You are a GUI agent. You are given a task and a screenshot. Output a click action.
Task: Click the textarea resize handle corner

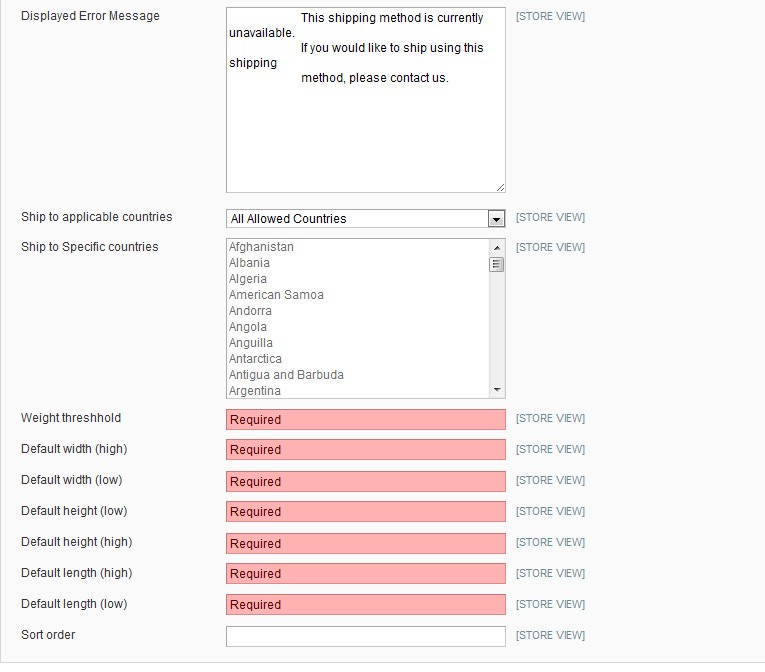(x=500, y=187)
